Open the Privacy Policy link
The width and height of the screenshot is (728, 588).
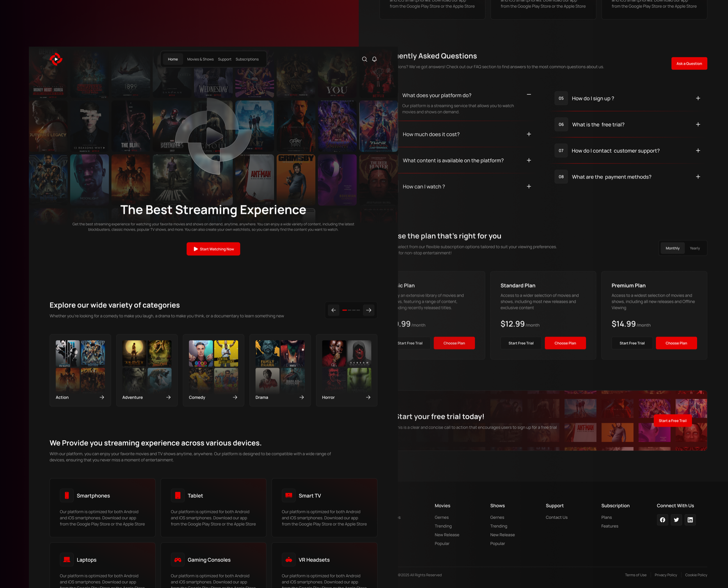click(666, 575)
